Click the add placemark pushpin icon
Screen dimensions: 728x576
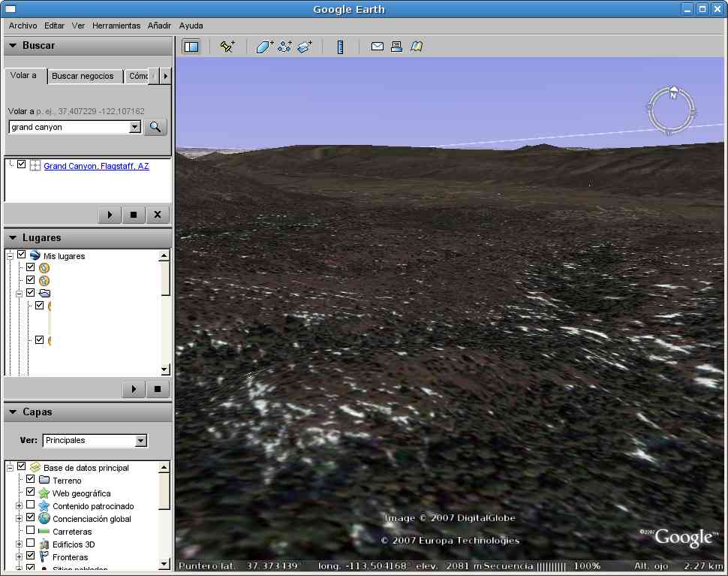point(227,47)
